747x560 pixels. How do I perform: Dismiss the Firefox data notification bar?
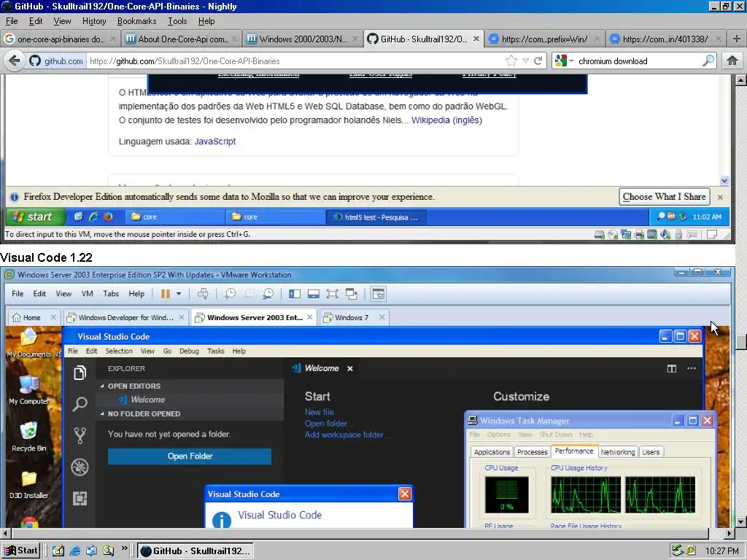(x=720, y=197)
